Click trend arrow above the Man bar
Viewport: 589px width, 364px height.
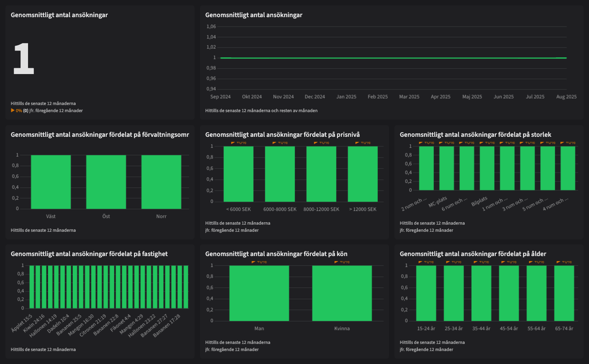coord(254,262)
